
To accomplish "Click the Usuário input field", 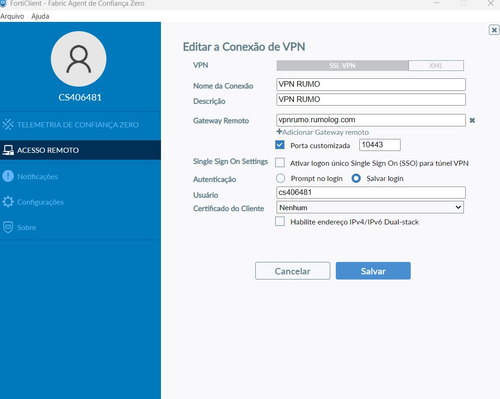I will click(x=371, y=192).
